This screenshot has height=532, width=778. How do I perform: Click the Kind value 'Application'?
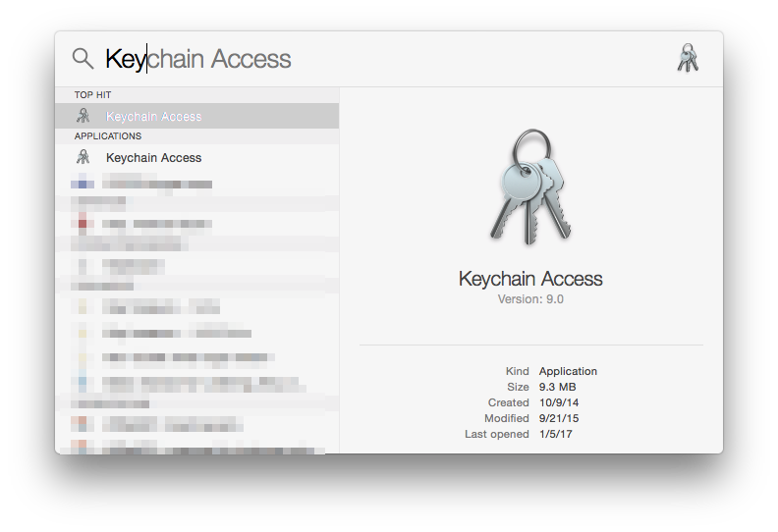click(568, 371)
